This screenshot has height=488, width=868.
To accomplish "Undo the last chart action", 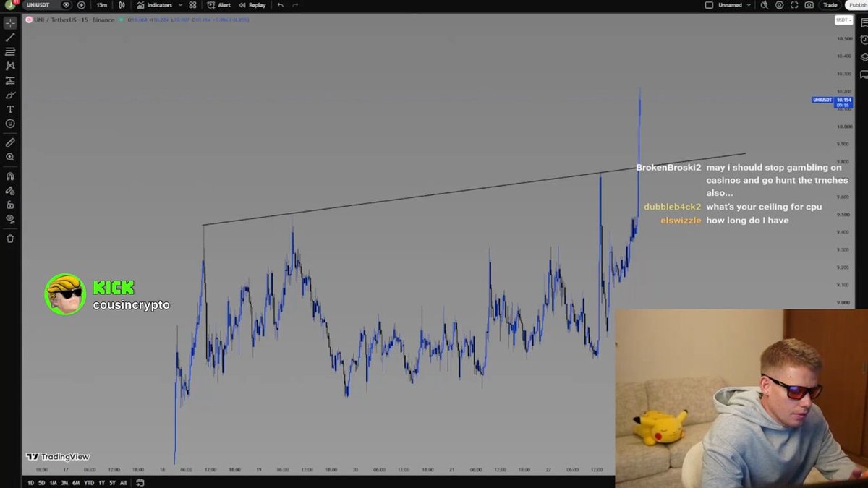I will tap(280, 5).
